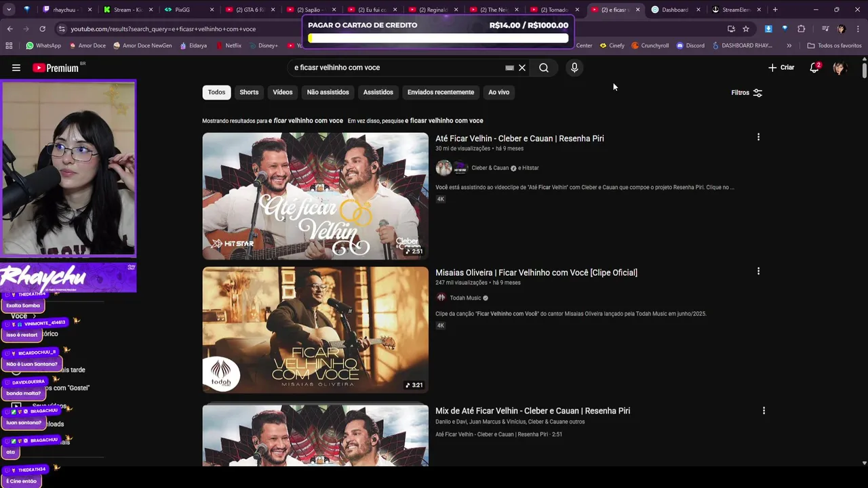Screen dimensions: 868x488
Task: Select the Shorts filter chip
Action: tap(249, 92)
